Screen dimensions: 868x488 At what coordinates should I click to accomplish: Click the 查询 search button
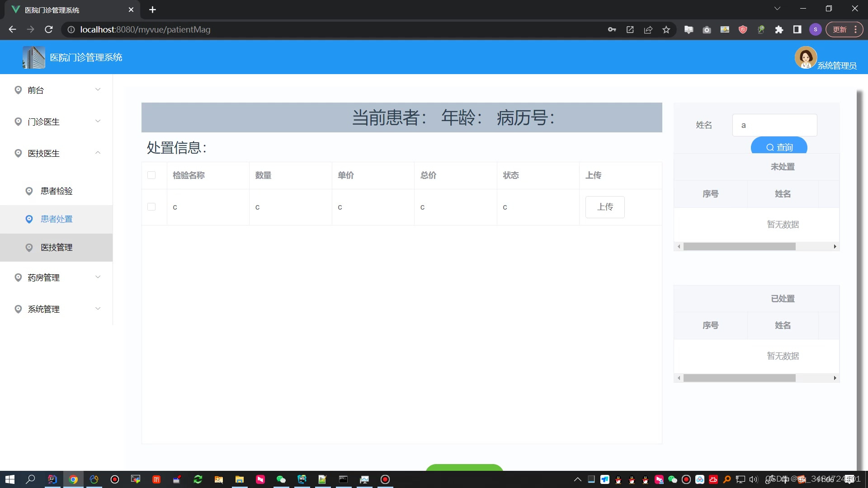pyautogui.click(x=778, y=147)
